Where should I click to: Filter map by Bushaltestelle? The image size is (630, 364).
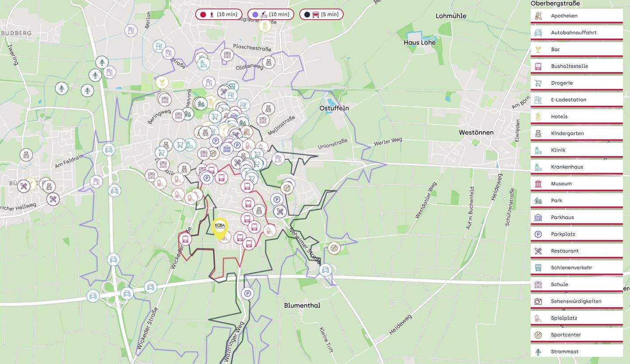point(569,66)
